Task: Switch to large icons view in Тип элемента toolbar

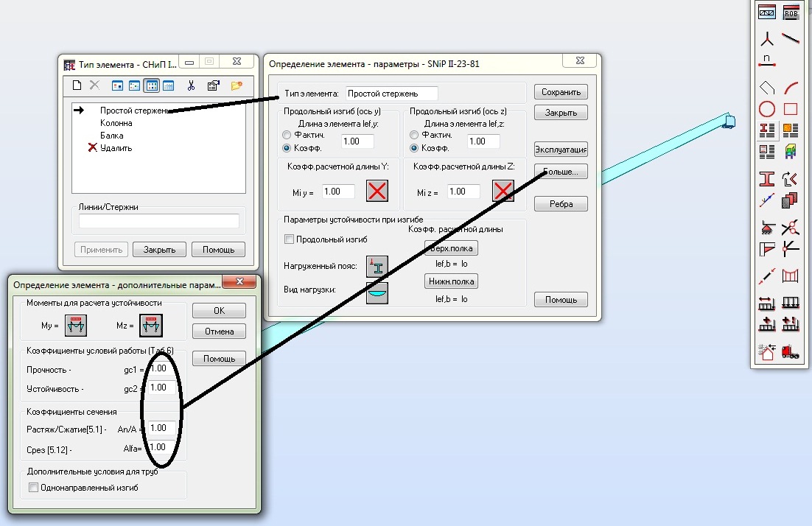Action: [x=118, y=86]
